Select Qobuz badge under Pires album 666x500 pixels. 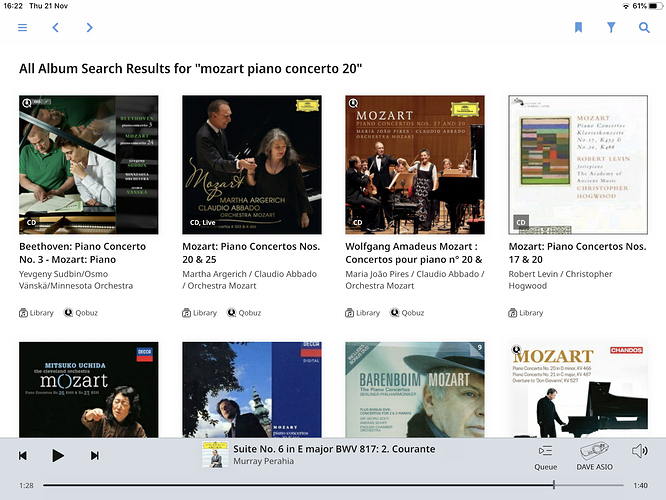(407, 313)
